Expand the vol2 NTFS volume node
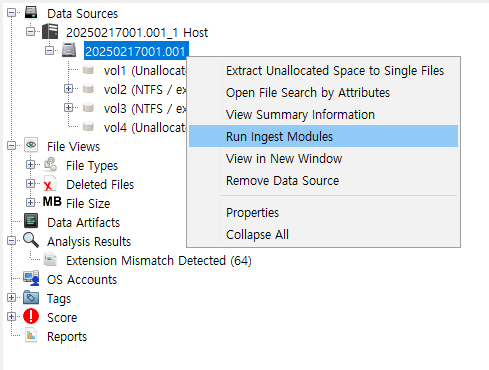This screenshot has height=370, width=489. (x=68, y=89)
